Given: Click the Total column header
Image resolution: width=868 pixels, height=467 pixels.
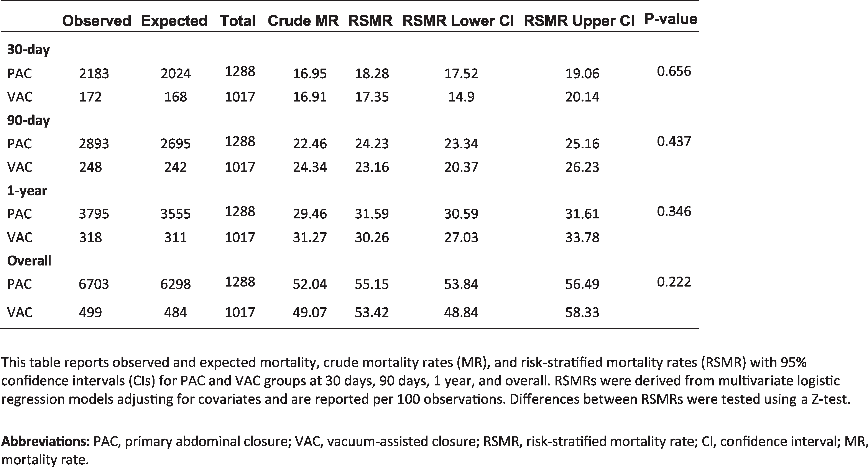Looking at the screenshot, I should (238, 21).
